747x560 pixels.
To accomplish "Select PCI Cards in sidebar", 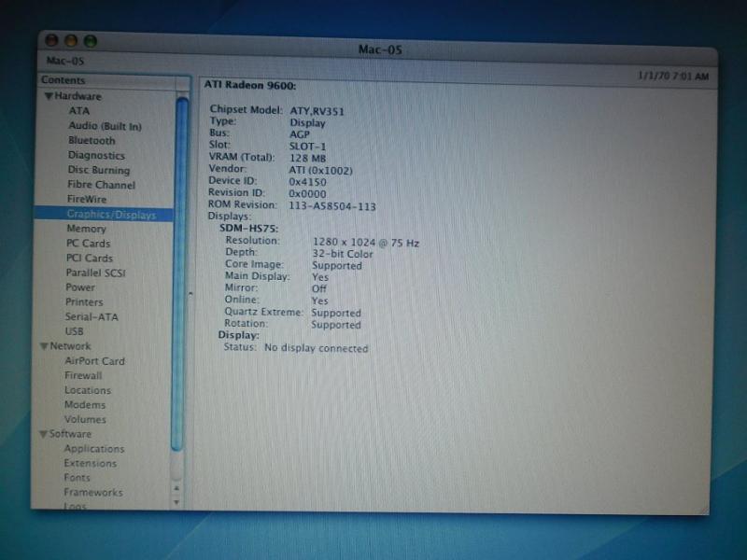I will [x=89, y=259].
